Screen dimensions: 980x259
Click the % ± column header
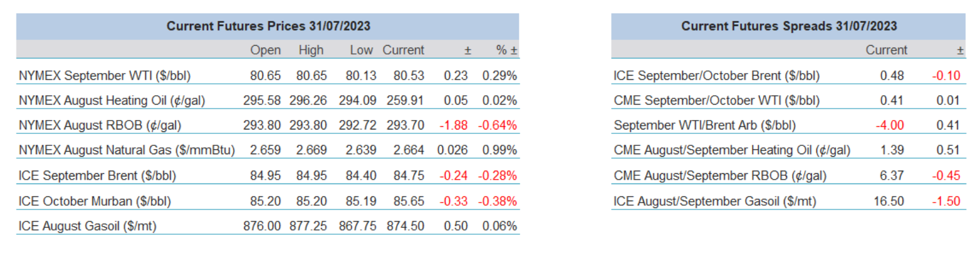tap(506, 50)
